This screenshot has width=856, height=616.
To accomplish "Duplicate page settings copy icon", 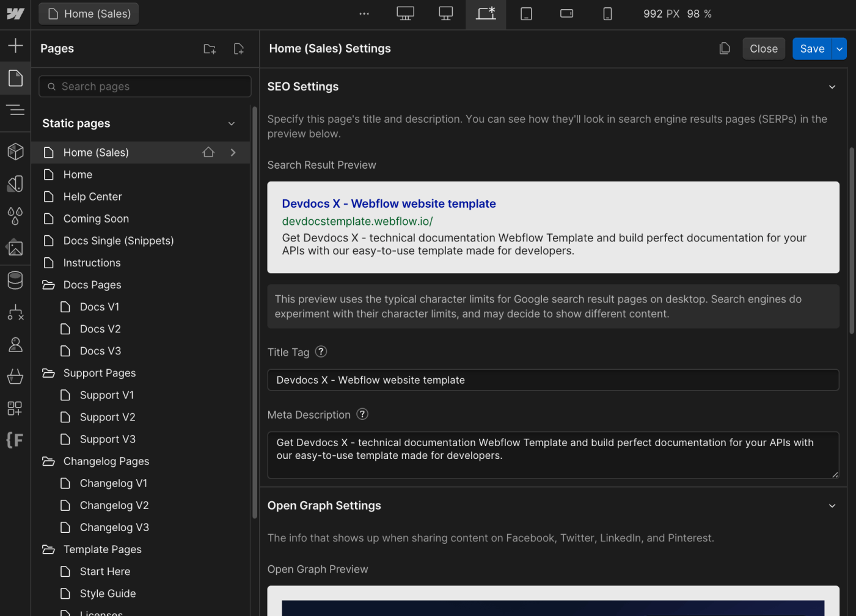I will pyautogui.click(x=725, y=48).
